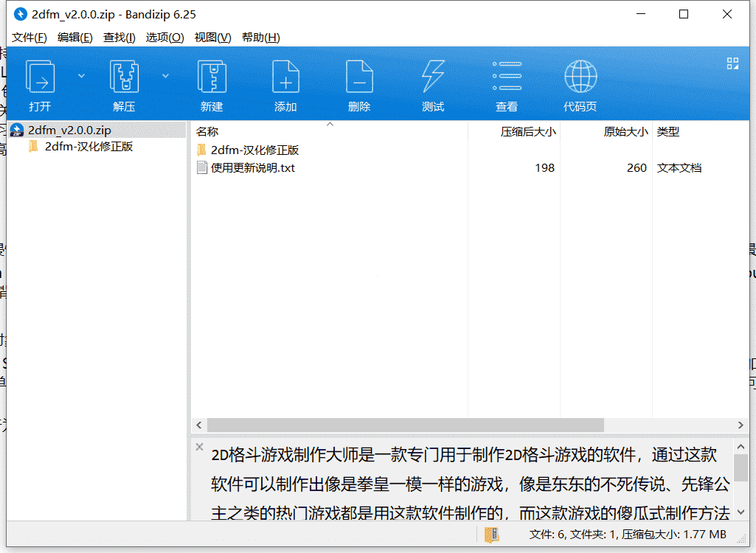
Task: Open the 视图(V) menu
Action: [212, 38]
